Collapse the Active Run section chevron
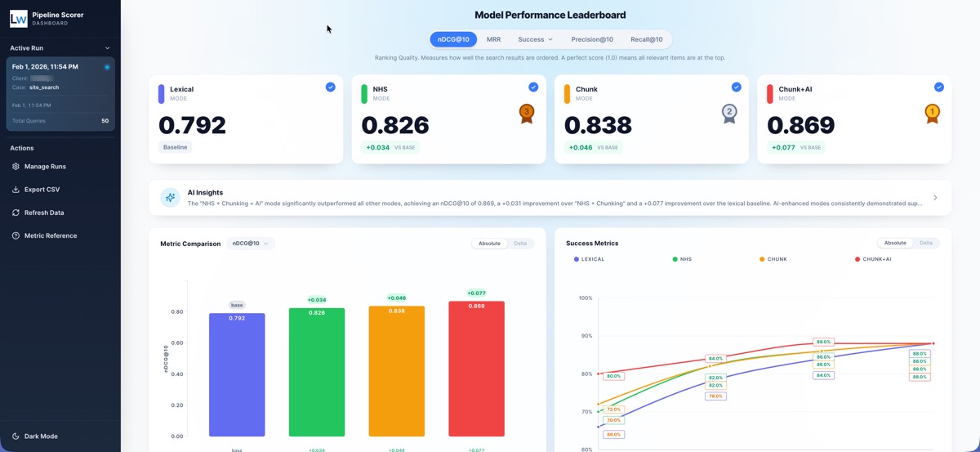Viewport: 980px width, 452px height. [107, 48]
